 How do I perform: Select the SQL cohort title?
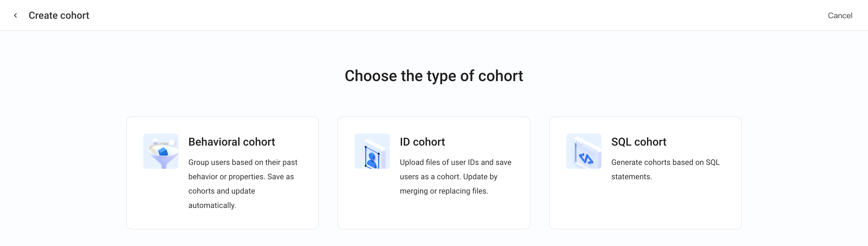[x=639, y=142]
